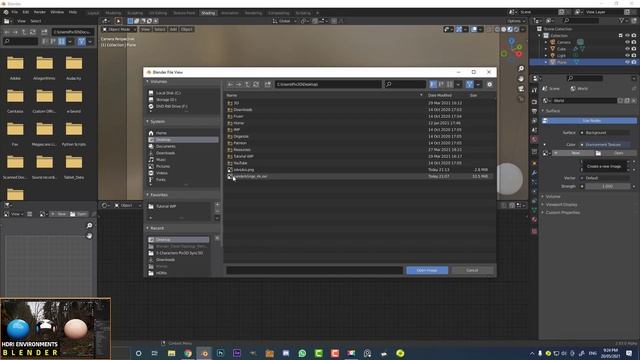
Task: Click Use Nodes button in World properties
Action: click(x=590, y=121)
